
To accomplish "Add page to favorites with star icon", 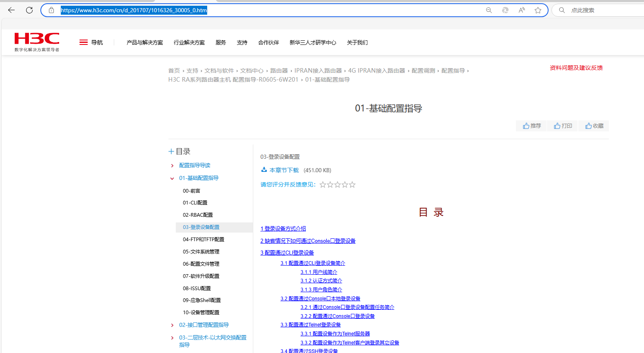I will click(x=538, y=10).
